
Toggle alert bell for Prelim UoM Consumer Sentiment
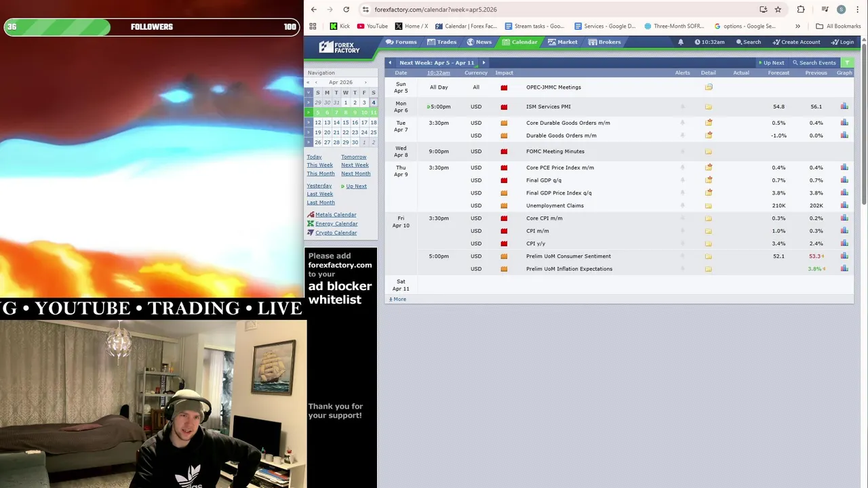click(x=682, y=256)
